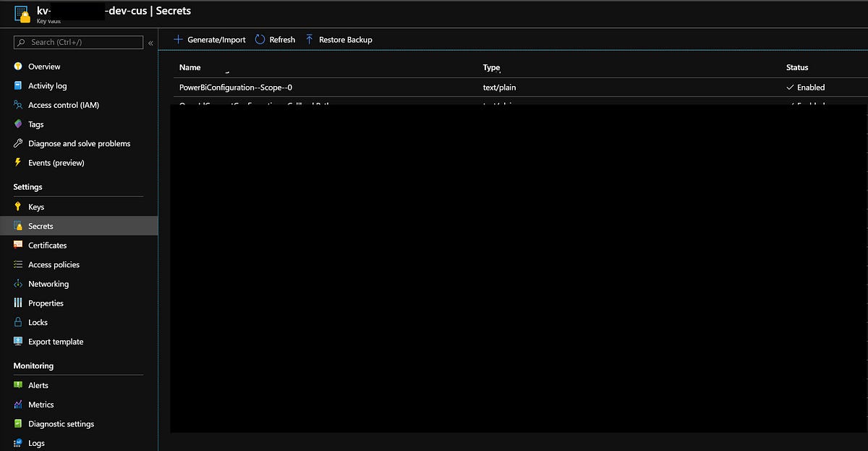Viewport: 868px width, 451px height.
Task: Select Certificates in the Key Vault sidebar
Action: tap(48, 245)
